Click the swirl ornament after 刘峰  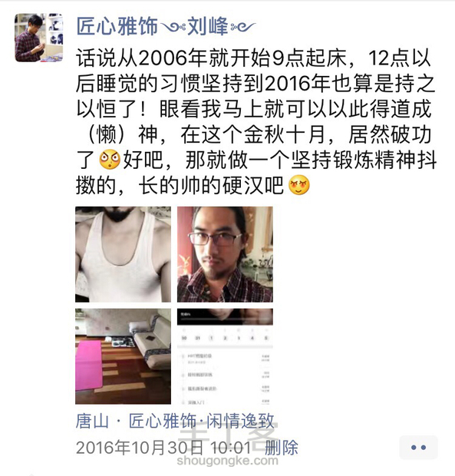(x=243, y=28)
